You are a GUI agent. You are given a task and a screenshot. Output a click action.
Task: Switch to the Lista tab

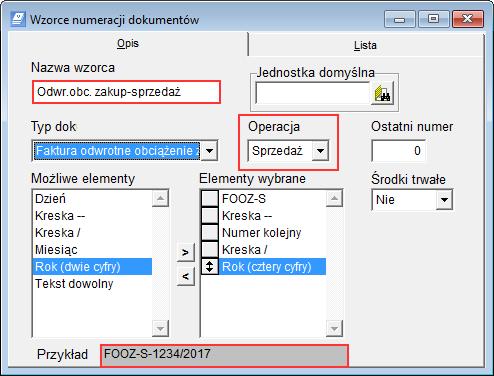365,45
